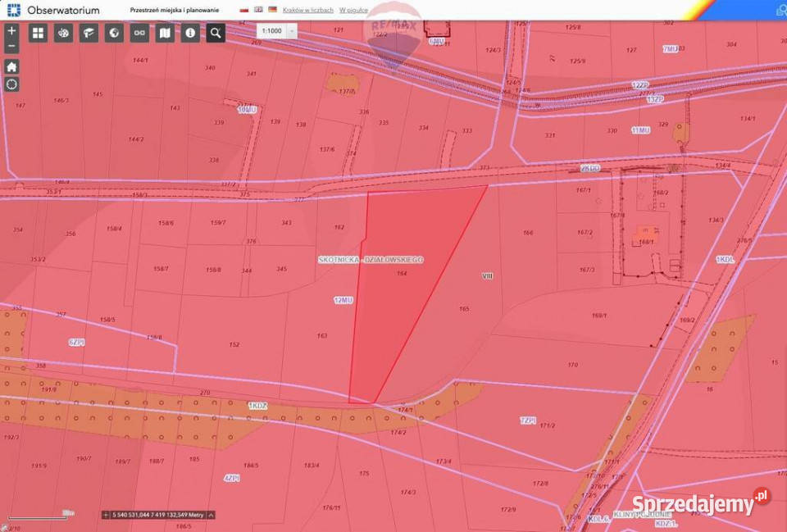The image size is (787, 532).
Task: Open the Kraków w liczbach link
Action: coord(307,10)
